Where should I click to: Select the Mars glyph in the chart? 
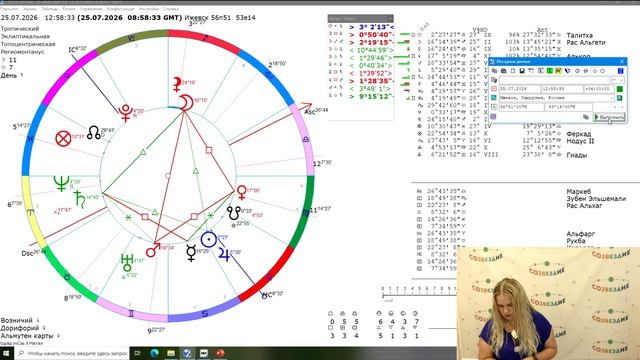(153, 250)
